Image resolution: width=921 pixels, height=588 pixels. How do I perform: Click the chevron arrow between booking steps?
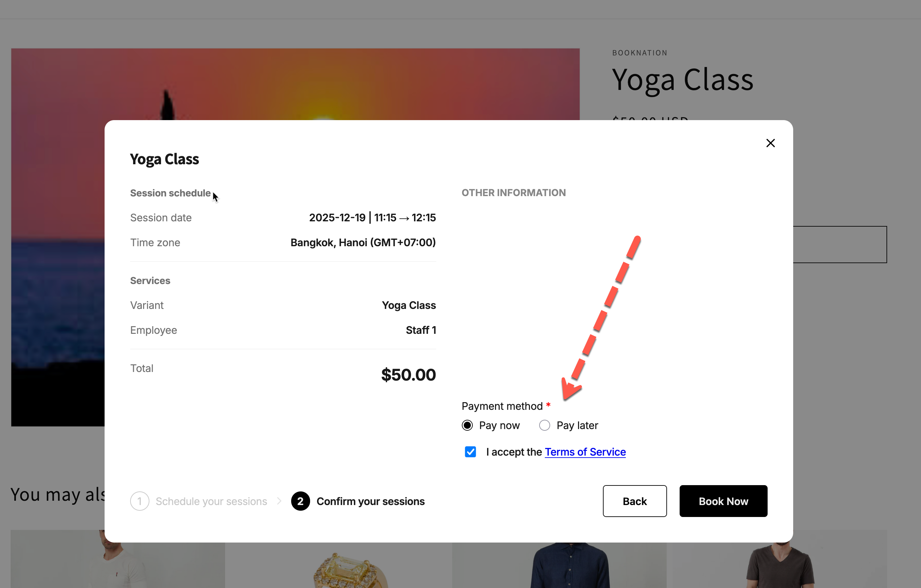click(279, 501)
